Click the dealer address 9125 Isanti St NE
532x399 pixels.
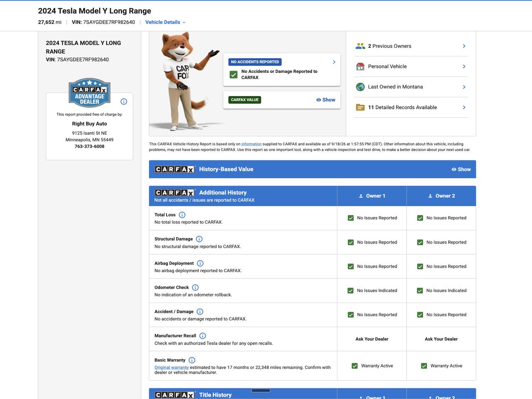pos(89,133)
